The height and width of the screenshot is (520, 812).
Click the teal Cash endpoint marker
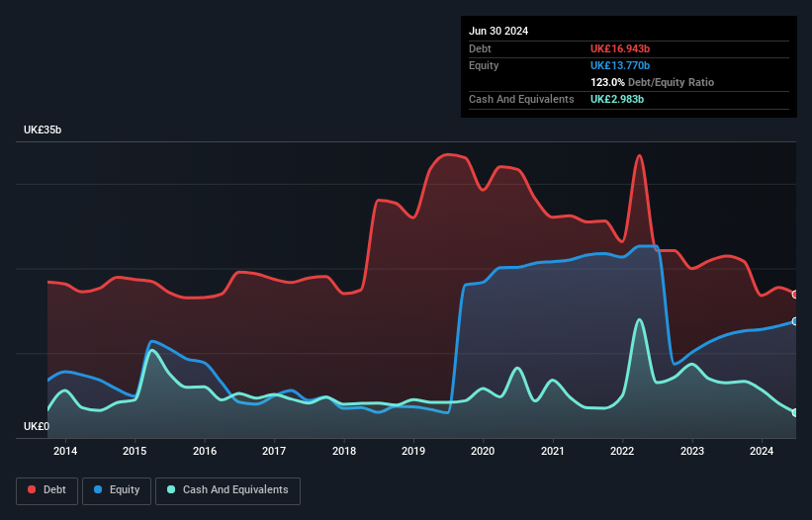pos(795,412)
